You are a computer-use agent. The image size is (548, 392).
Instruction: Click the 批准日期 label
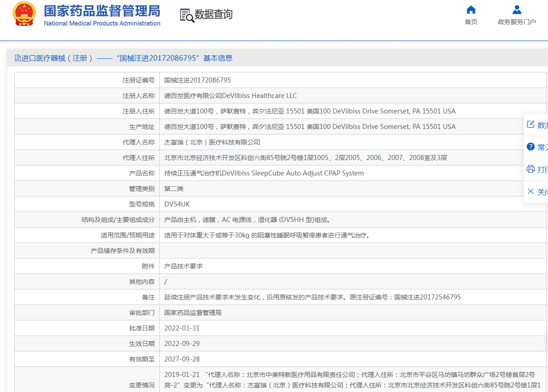[142, 328]
